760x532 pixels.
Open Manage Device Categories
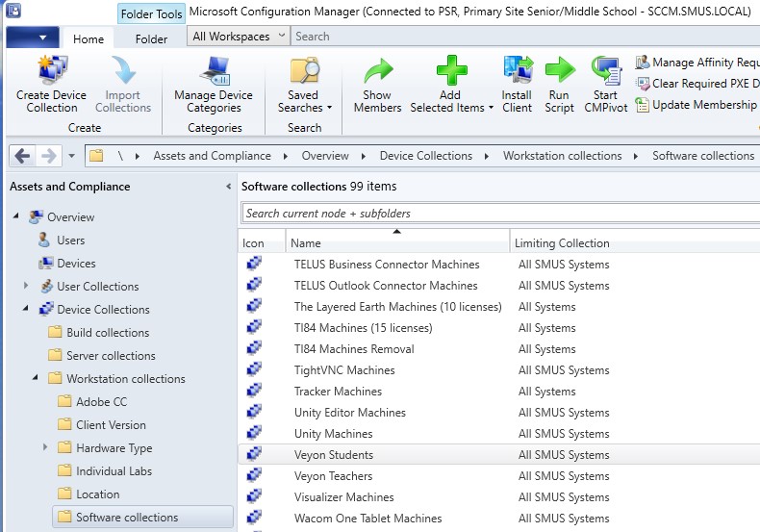(214, 86)
